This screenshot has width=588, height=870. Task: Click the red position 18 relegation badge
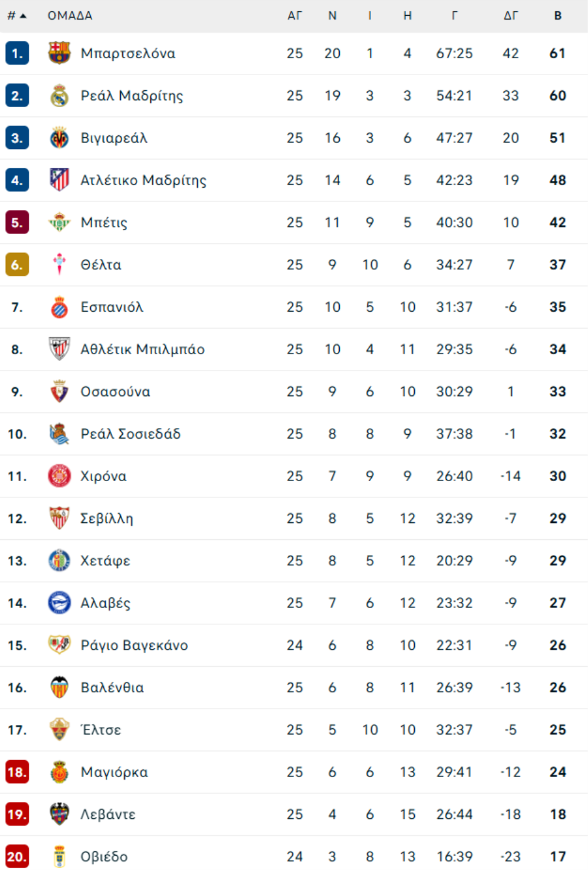[x=17, y=772]
